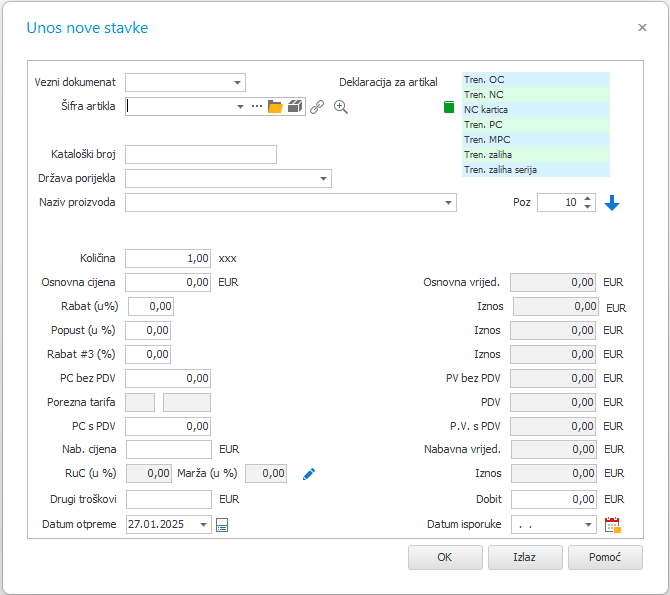This screenshot has width=670, height=595.
Task: Click the three-dots browse button in Šifra artikla
Action: pos(256,106)
